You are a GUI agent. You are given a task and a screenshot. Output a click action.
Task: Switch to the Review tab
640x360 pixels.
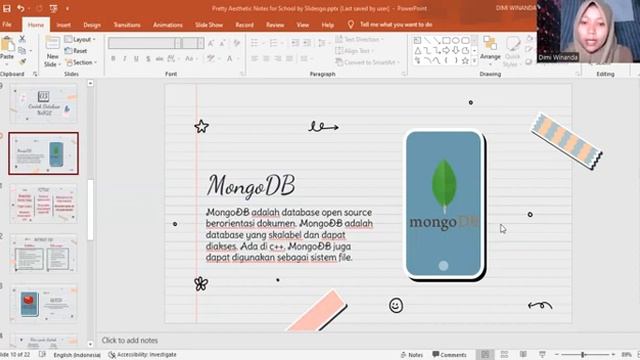[x=275, y=25]
